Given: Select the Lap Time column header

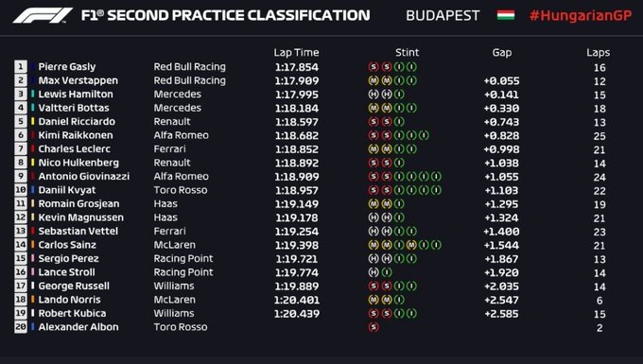Looking at the screenshot, I should tap(296, 52).
